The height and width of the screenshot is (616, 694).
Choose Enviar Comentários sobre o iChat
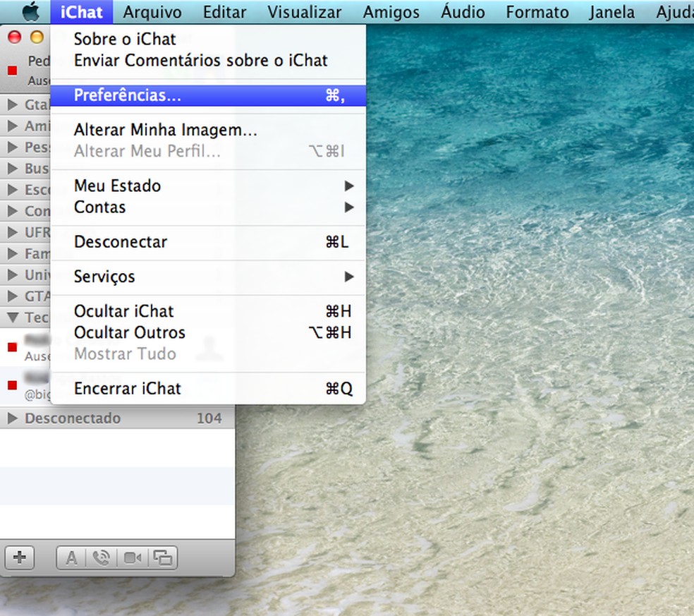click(208, 60)
